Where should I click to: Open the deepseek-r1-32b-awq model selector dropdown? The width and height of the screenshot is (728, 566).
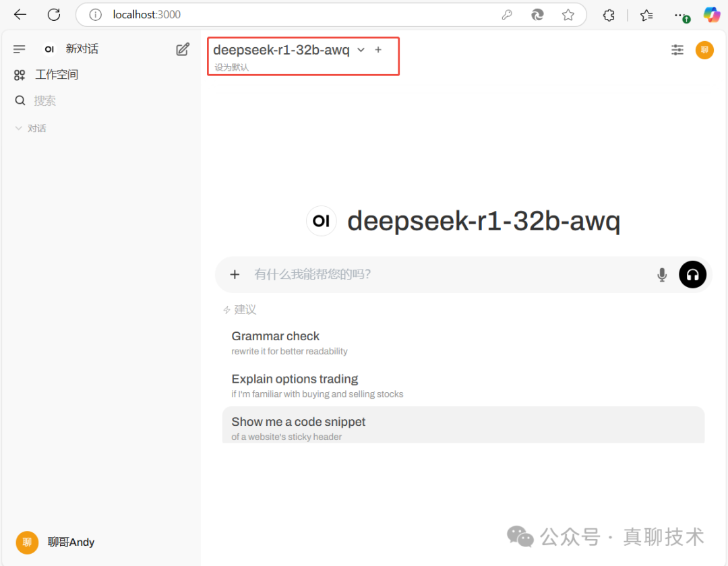289,50
